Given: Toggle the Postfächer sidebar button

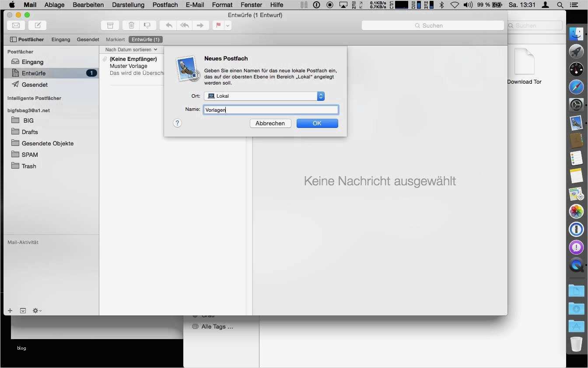Looking at the screenshot, I should click(x=27, y=39).
